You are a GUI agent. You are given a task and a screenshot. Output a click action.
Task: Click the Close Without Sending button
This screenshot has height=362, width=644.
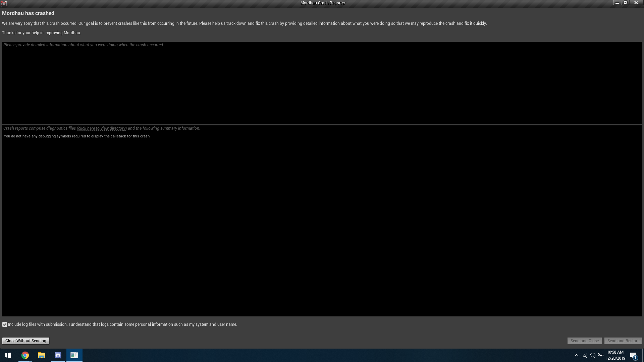[25, 341]
